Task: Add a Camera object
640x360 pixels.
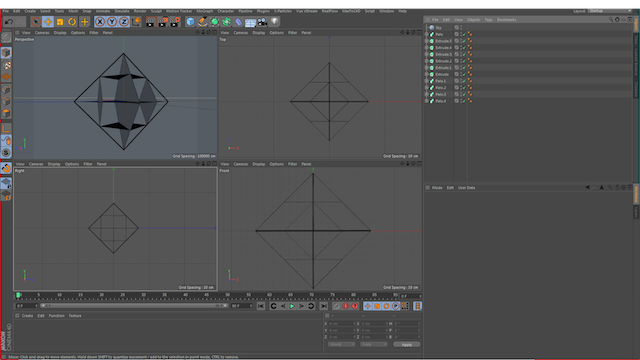Action: [x=262, y=22]
